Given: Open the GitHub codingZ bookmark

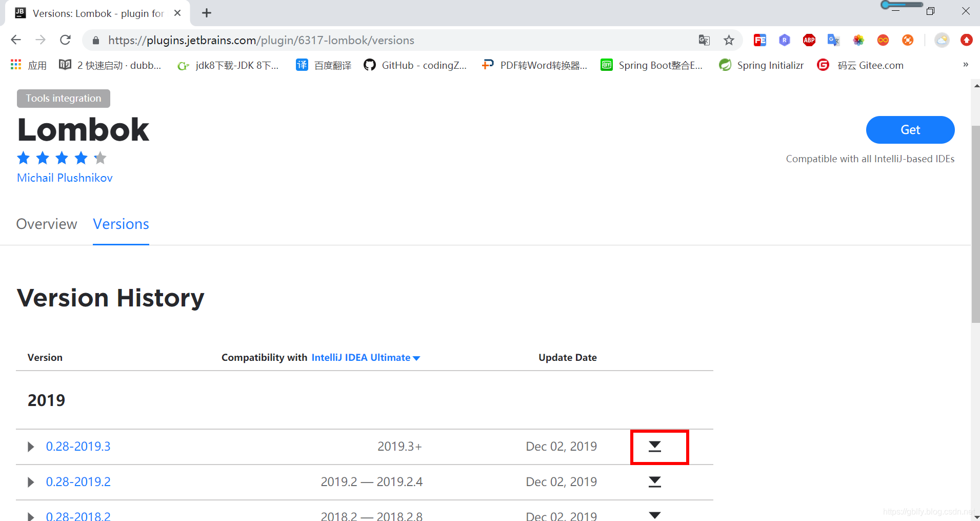Looking at the screenshot, I should pyautogui.click(x=415, y=65).
